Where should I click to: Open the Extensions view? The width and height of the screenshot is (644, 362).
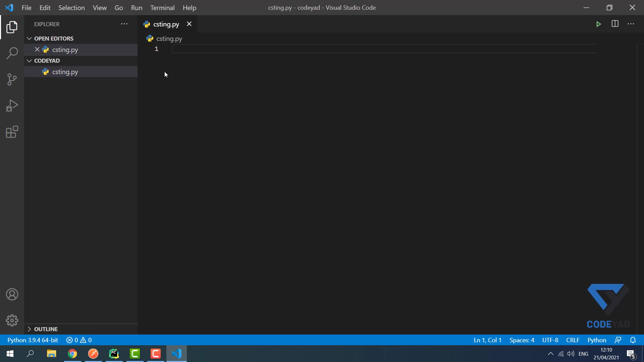point(12,132)
